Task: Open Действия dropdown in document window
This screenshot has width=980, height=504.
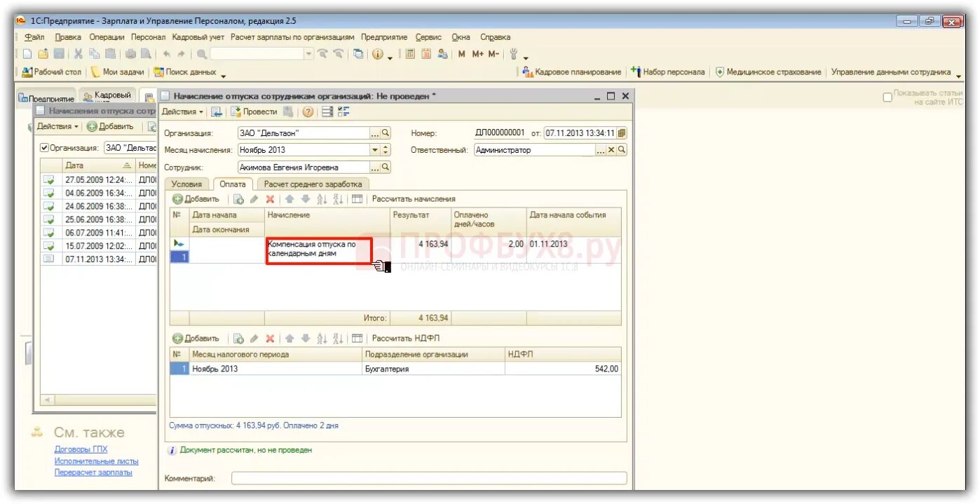Action: (x=183, y=111)
